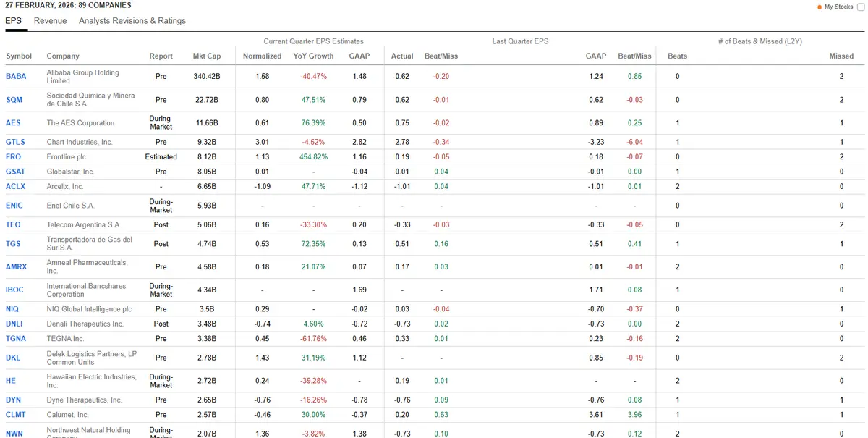Open the BABA ticker link
868x438 pixels.
click(15, 76)
